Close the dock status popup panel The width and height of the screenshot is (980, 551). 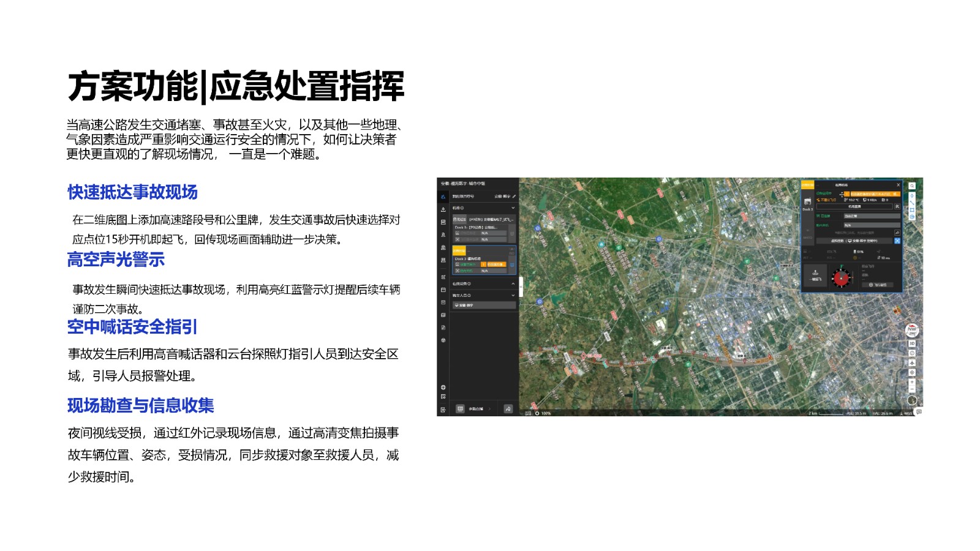(x=899, y=185)
